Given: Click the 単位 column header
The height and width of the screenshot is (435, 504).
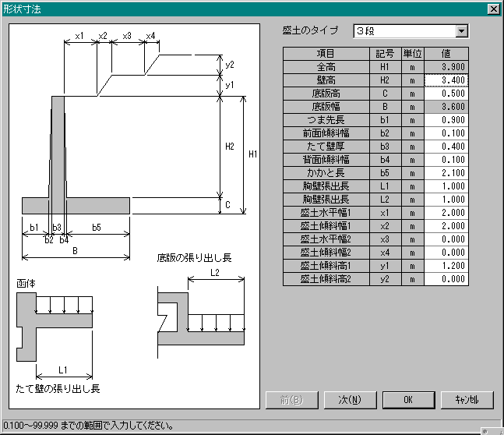Looking at the screenshot, I should pos(413,54).
